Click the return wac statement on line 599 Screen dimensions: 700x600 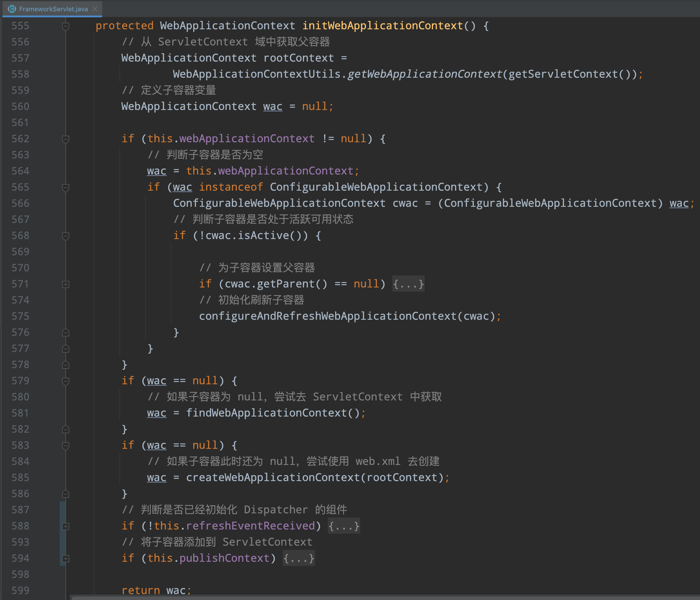156,590
